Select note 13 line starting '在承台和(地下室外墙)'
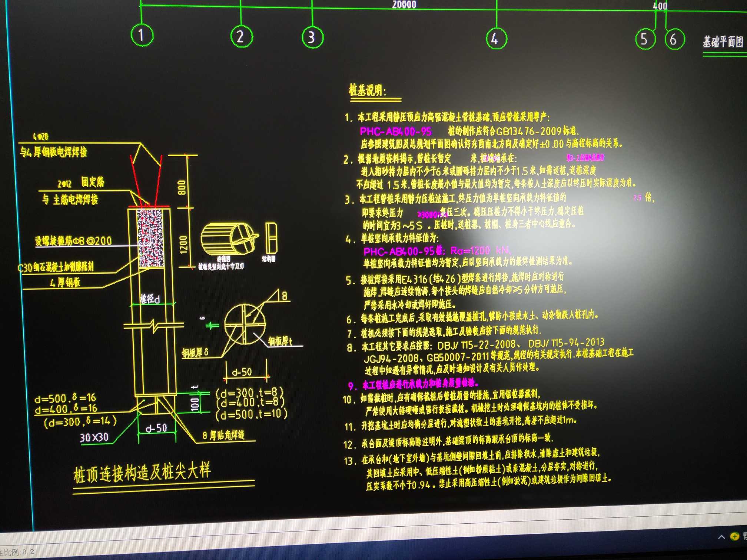 [471, 457]
